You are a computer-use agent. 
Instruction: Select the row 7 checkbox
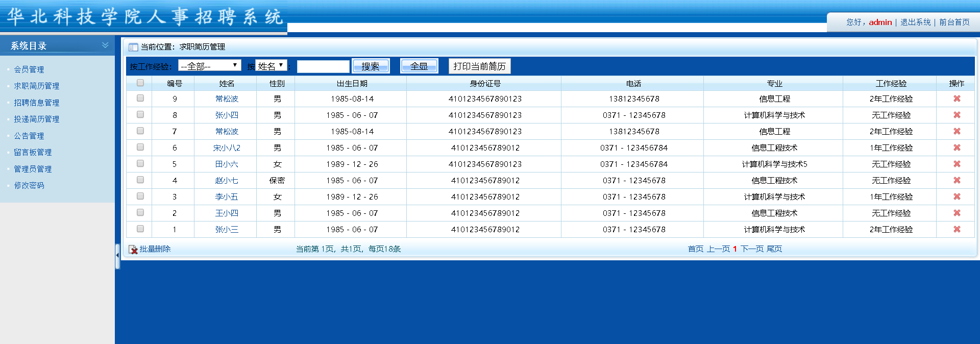(140, 131)
